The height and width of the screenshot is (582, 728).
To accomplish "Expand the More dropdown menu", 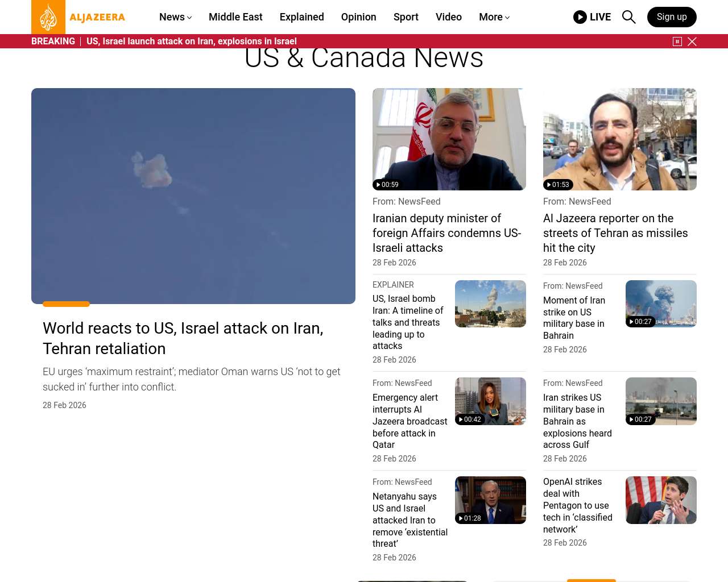I will [x=494, y=17].
